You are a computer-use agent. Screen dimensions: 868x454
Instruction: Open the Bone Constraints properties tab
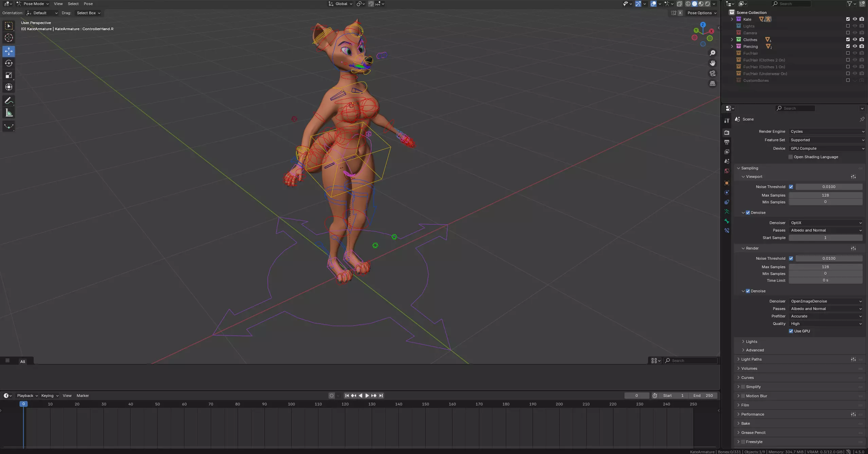[727, 231]
